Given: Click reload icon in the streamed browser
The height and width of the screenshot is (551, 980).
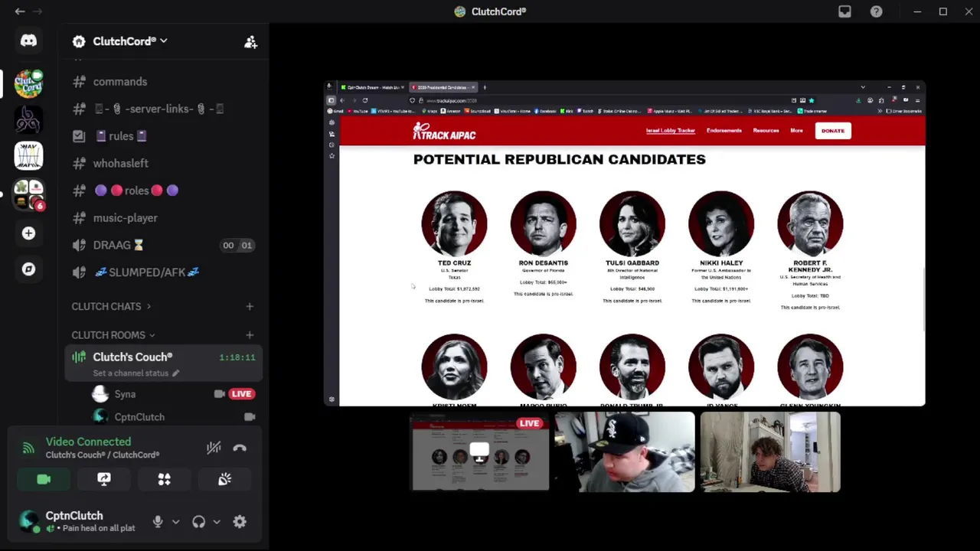Looking at the screenshot, I should pyautogui.click(x=364, y=100).
